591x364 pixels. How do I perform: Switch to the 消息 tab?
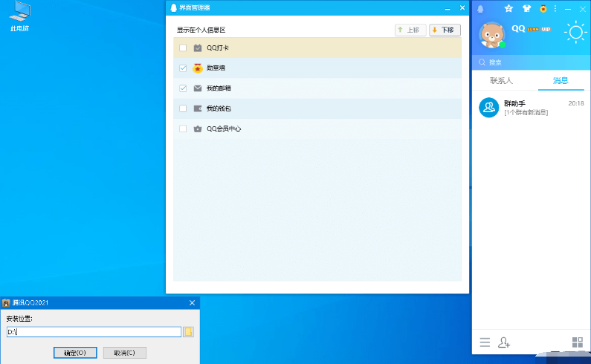pyautogui.click(x=561, y=80)
